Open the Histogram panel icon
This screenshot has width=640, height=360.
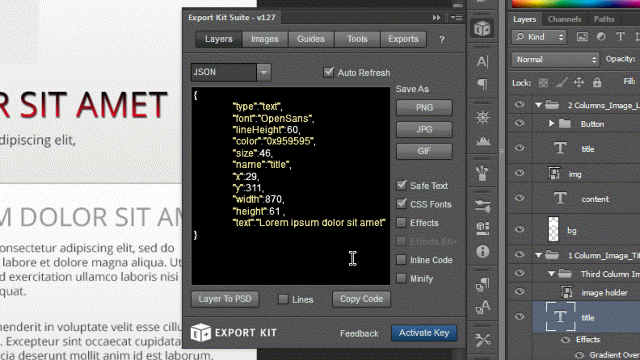[483, 141]
